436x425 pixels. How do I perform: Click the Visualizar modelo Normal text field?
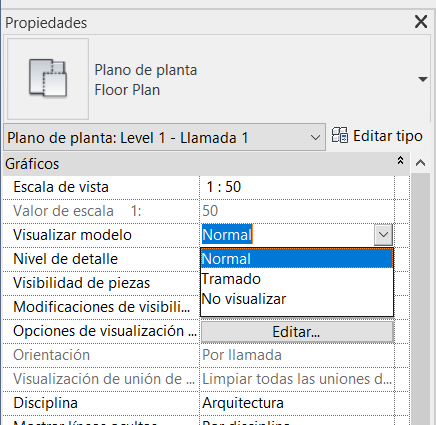pos(287,235)
